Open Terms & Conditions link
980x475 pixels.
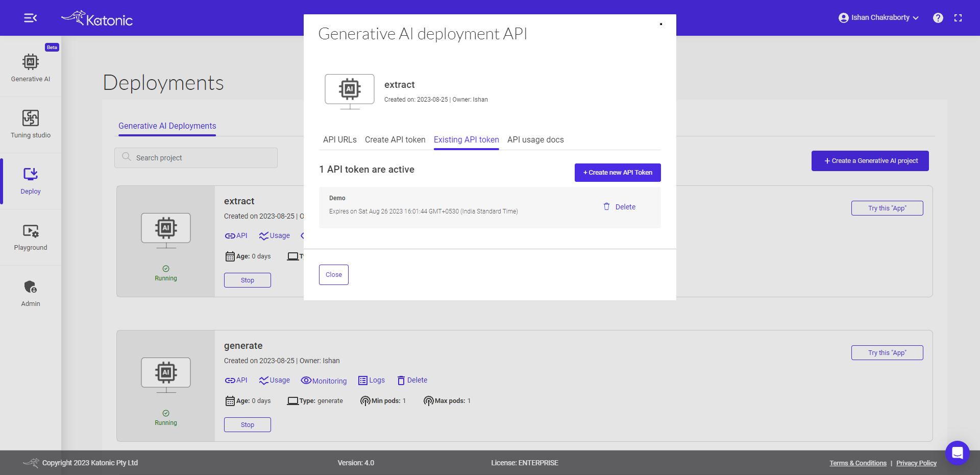858,463
